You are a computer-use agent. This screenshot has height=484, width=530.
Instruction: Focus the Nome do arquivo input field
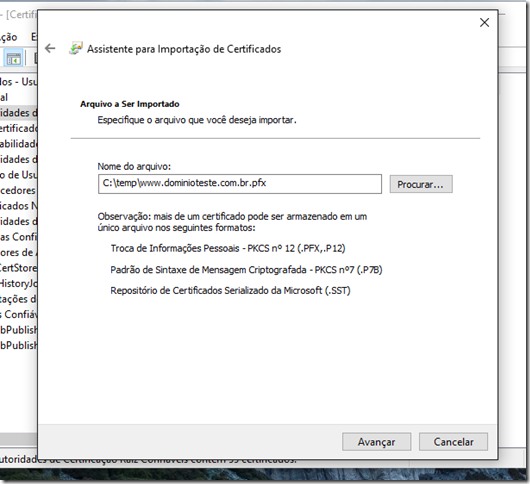pos(240,184)
